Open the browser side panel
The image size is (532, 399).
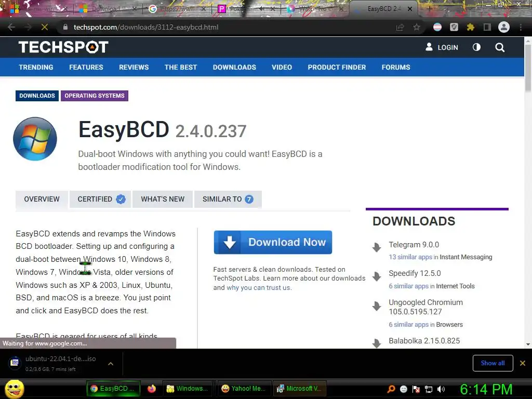click(x=487, y=27)
